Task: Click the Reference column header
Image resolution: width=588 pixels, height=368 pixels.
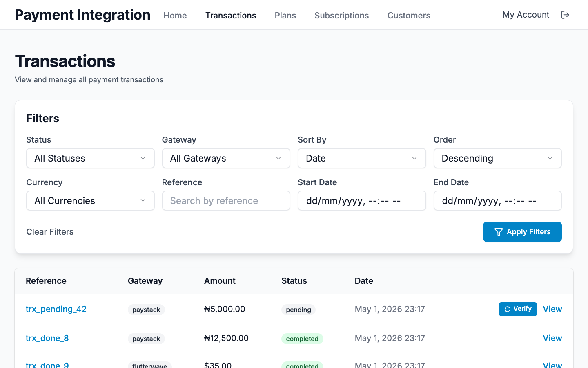Action: 46,281
